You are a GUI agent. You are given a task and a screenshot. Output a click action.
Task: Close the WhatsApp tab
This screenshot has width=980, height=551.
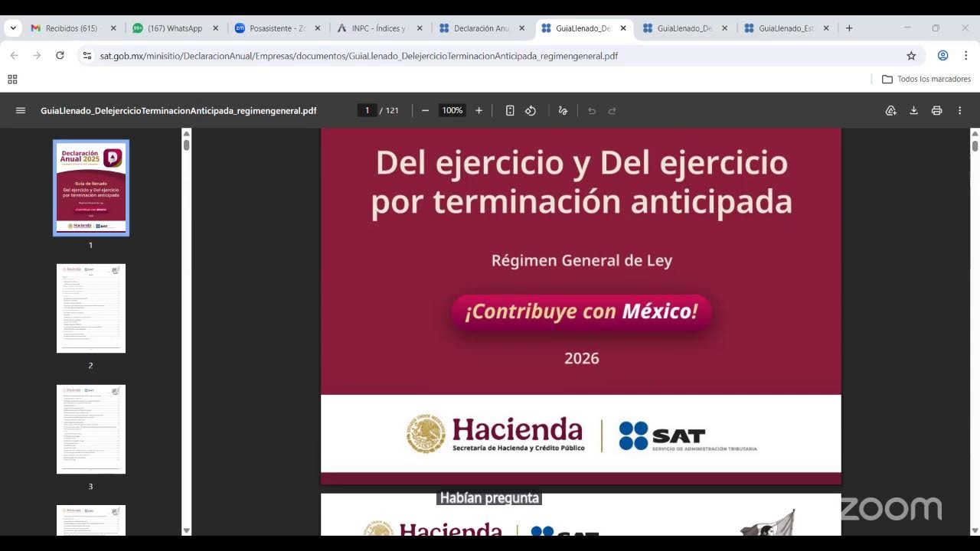[215, 28]
